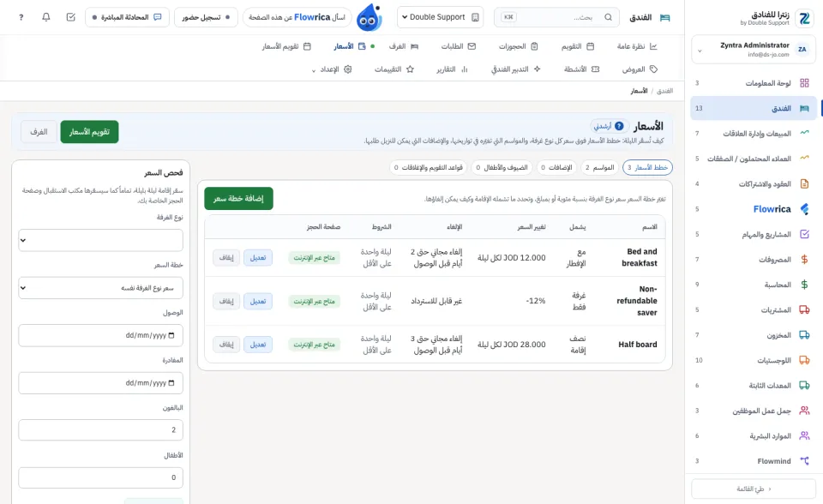Click المشتريات truck icon
Screen dimensions: 823x504
coord(804,309)
